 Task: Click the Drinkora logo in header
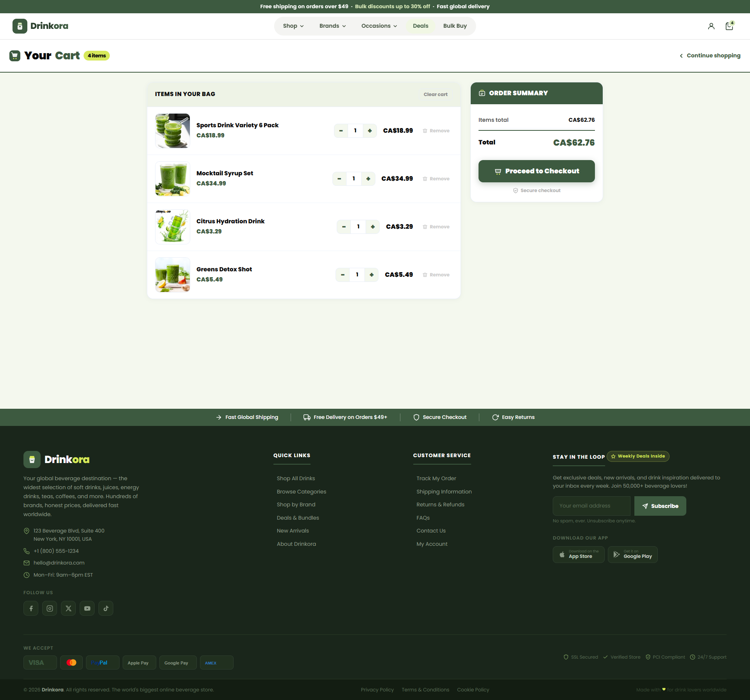click(40, 26)
